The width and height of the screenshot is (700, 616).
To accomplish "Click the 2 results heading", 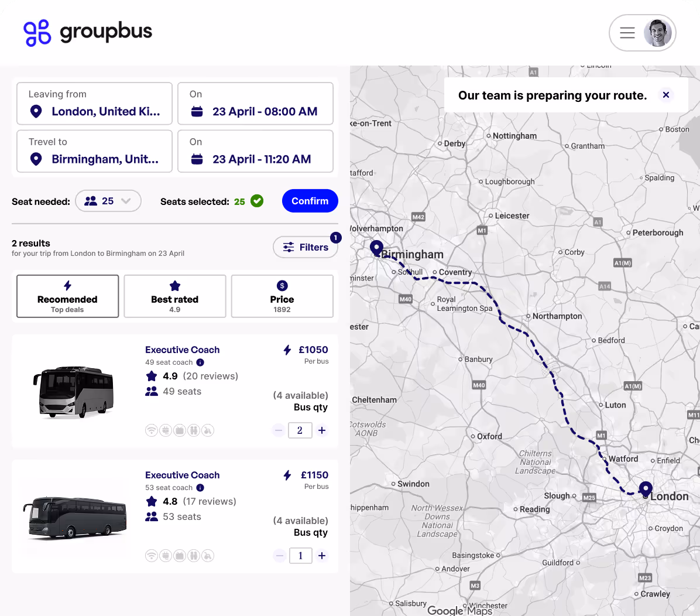I will pyautogui.click(x=31, y=244).
